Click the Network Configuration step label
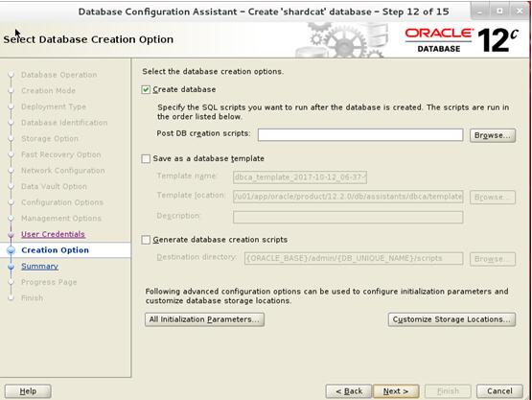Viewport: 532px width, 400px height. pyautogui.click(x=62, y=171)
